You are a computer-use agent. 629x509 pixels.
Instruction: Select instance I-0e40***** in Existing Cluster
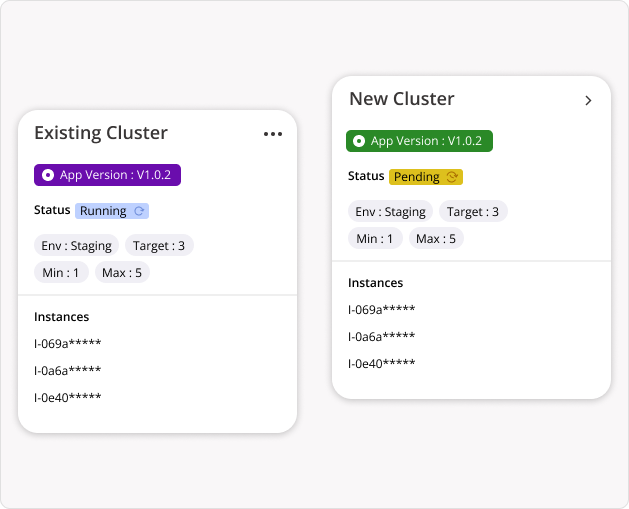click(67, 397)
